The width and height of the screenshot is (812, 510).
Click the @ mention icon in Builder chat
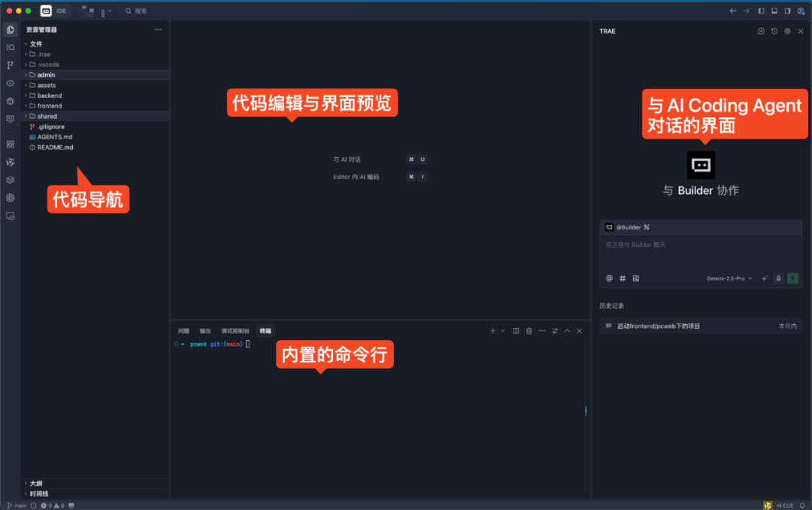pos(609,278)
